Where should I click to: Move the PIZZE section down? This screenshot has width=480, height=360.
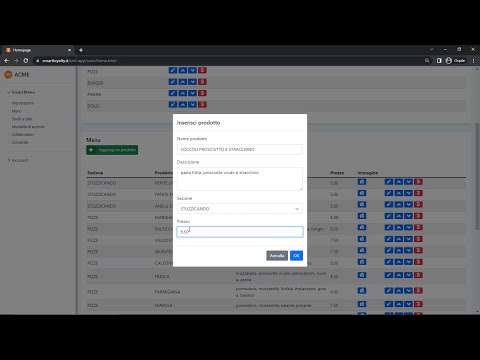pyautogui.click(x=192, y=70)
